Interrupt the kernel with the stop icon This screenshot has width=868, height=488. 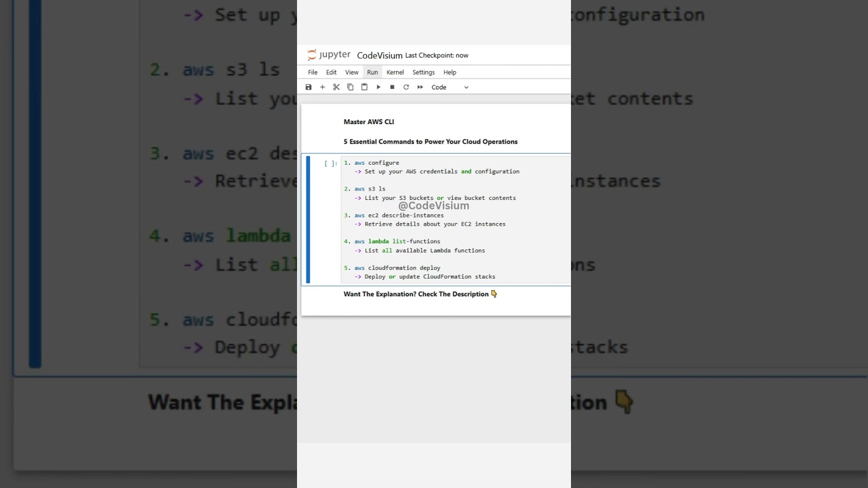(392, 87)
